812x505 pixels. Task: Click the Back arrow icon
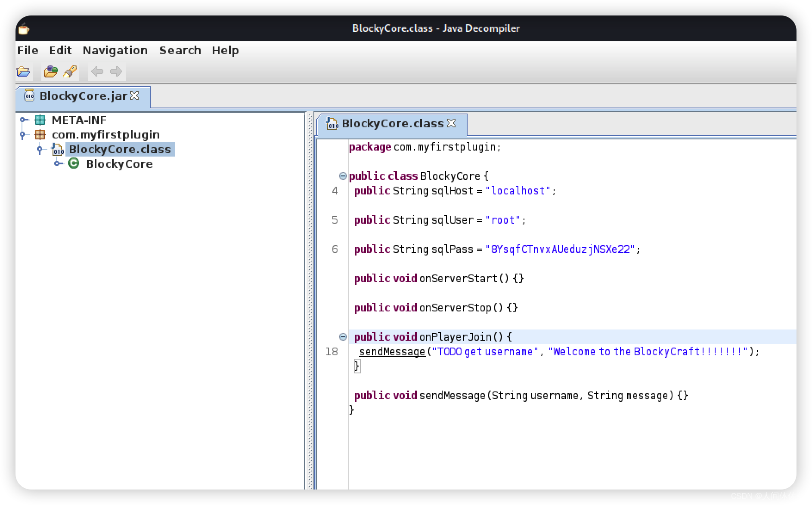tap(97, 71)
